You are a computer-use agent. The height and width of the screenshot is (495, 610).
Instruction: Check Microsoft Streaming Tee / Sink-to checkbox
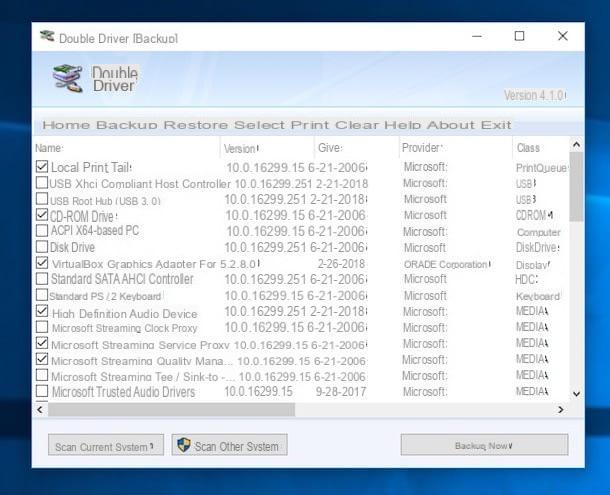[42, 375]
